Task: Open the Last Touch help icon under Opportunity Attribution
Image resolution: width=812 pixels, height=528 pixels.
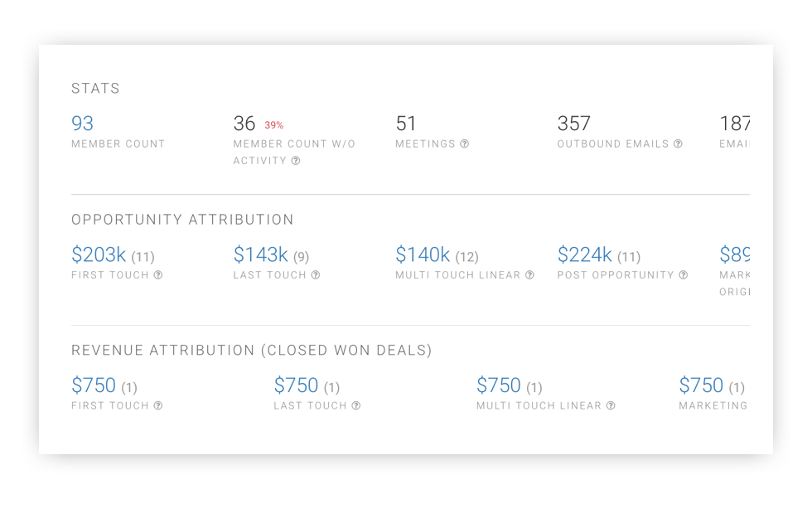Action: pos(315,275)
